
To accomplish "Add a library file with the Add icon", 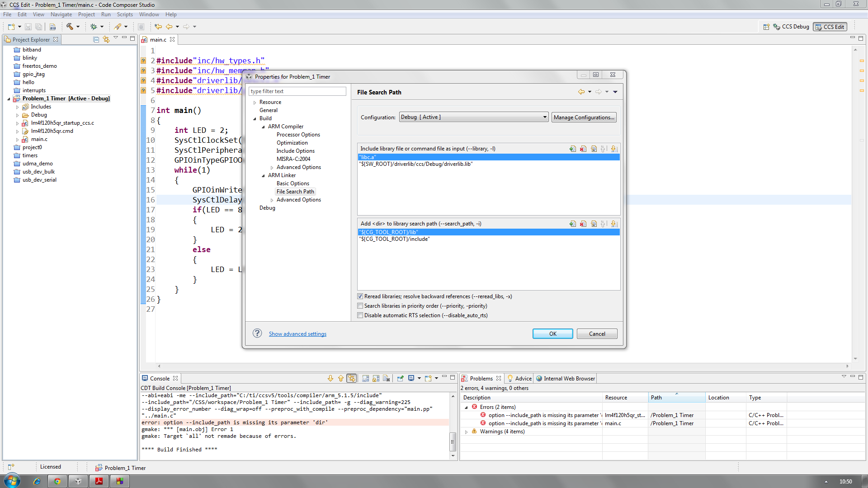I will pyautogui.click(x=573, y=149).
